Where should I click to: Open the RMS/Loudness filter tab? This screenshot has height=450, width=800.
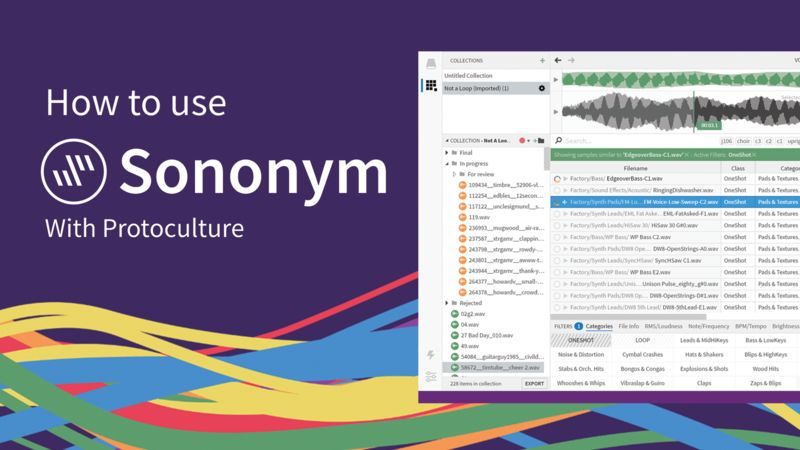[x=663, y=327]
